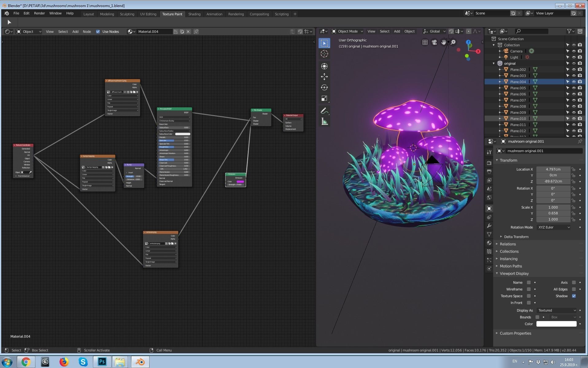Screen dimensions: 588x368
Task: Enable the Texture Space checkbox
Action: tap(529, 296)
